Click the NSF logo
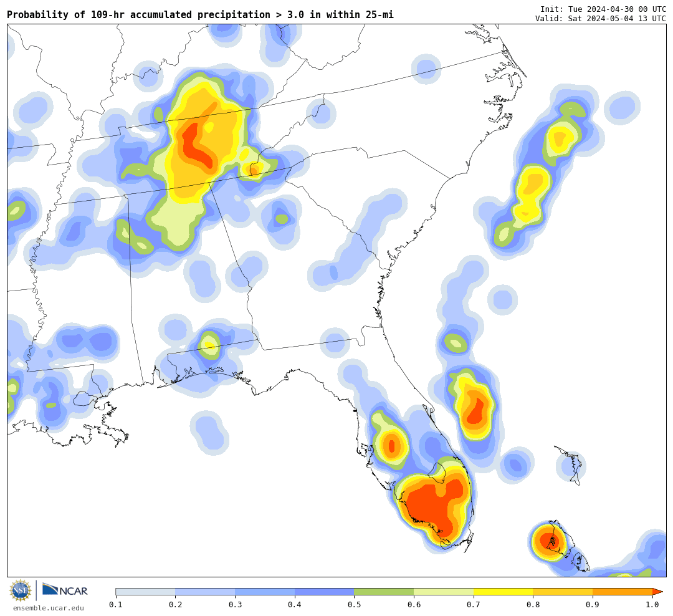Viewport: 673px width, 616px height. pyautogui.click(x=21, y=590)
